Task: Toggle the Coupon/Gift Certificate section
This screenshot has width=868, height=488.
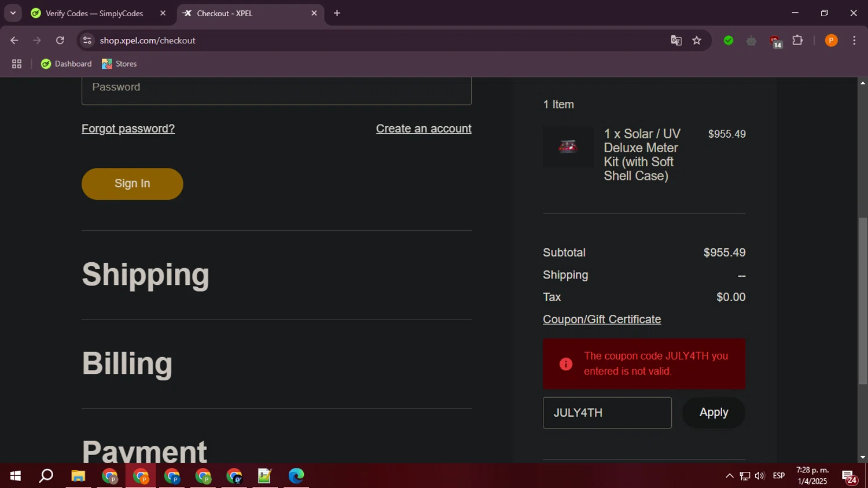Action: coord(602,320)
